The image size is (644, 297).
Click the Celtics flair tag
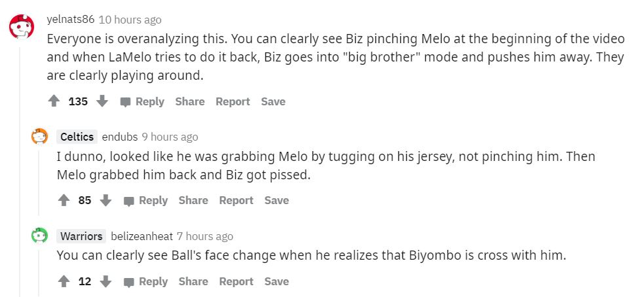pyautogui.click(x=77, y=137)
